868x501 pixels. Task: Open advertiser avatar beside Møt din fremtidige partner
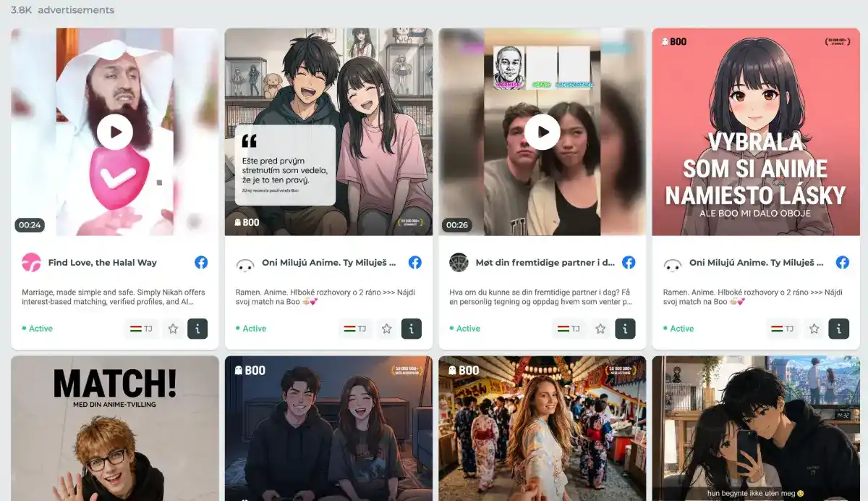pyautogui.click(x=459, y=263)
